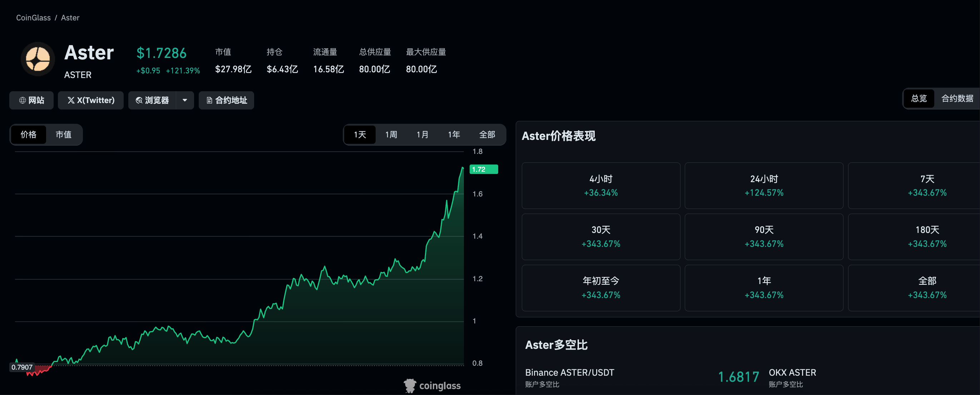Click the 全部 +343.67% performance card
The width and height of the screenshot is (980, 395).
pyautogui.click(x=914, y=288)
